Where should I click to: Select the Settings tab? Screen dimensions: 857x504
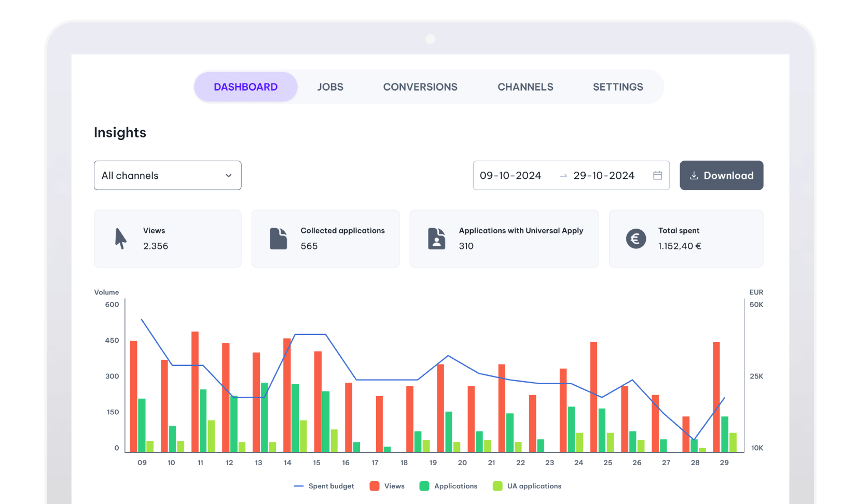click(618, 87)
